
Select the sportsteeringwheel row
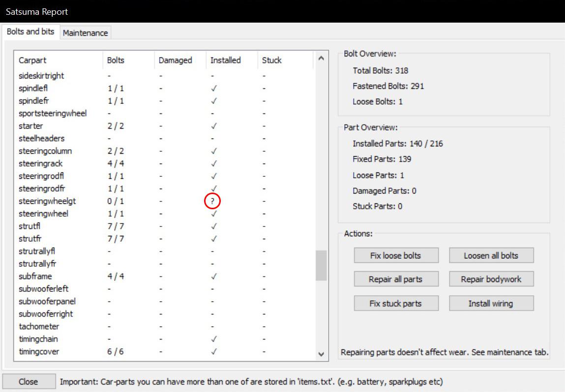(x=164, y=113)
